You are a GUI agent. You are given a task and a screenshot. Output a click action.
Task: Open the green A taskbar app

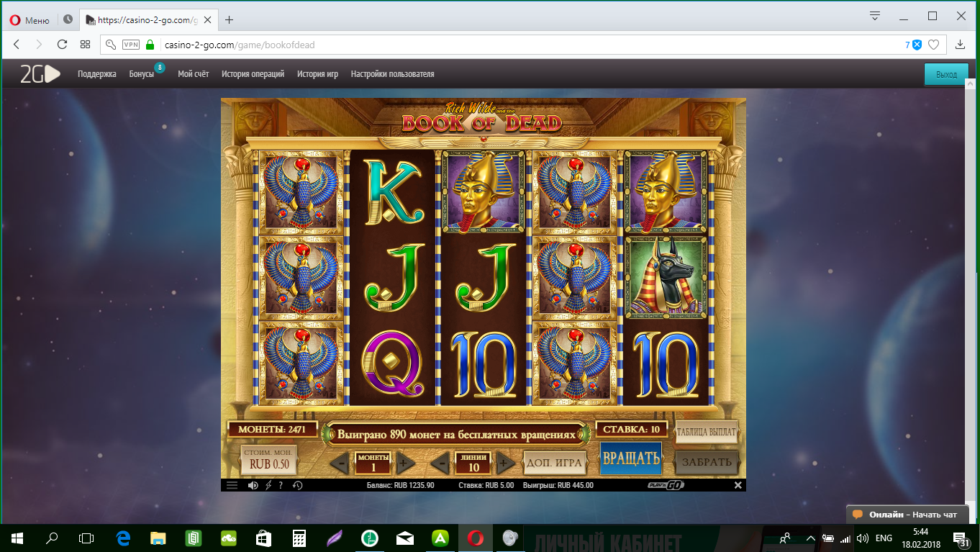440,538
